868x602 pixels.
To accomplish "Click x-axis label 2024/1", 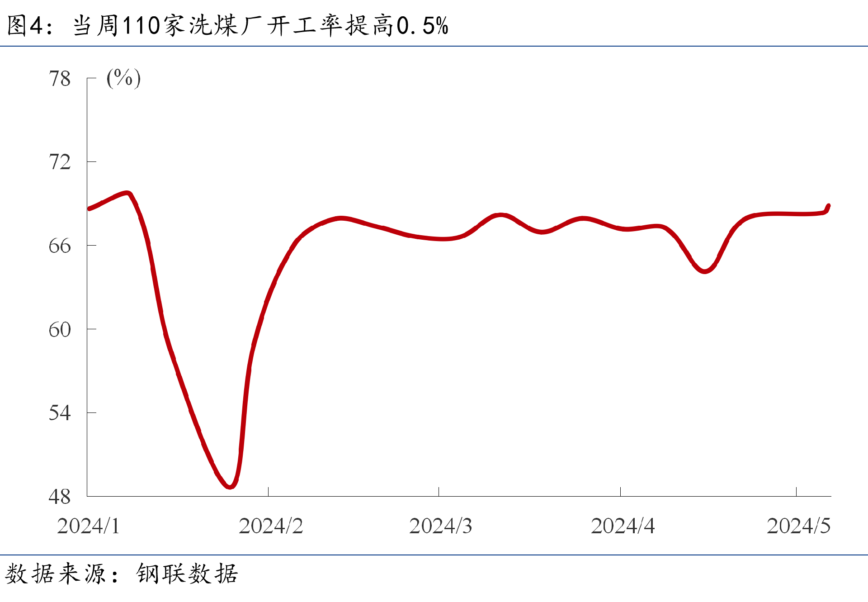I will click(x=89, y=526).
